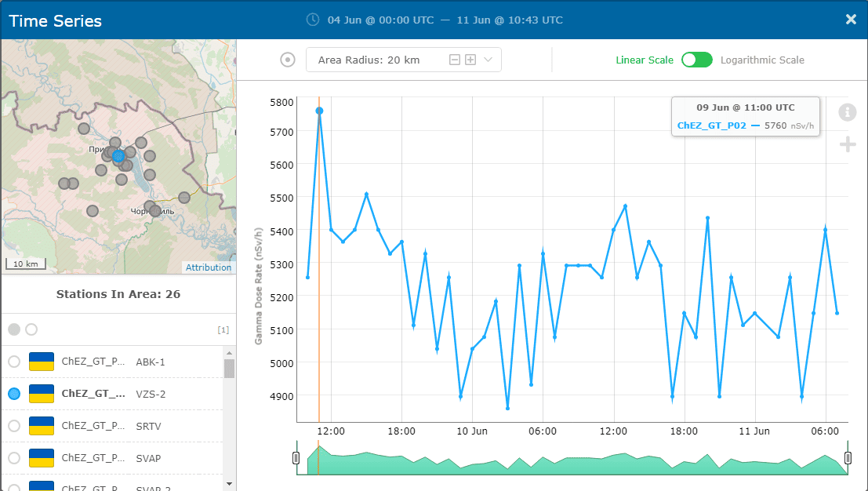
Task: Click the filled gray circle above station list
Action: coord(14,329)
